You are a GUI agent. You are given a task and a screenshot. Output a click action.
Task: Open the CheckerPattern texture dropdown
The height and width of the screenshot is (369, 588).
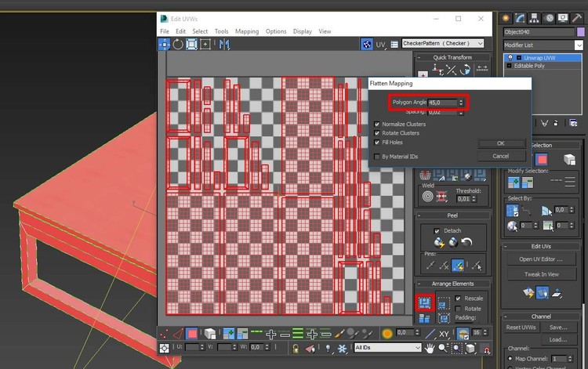pos(443,43)
